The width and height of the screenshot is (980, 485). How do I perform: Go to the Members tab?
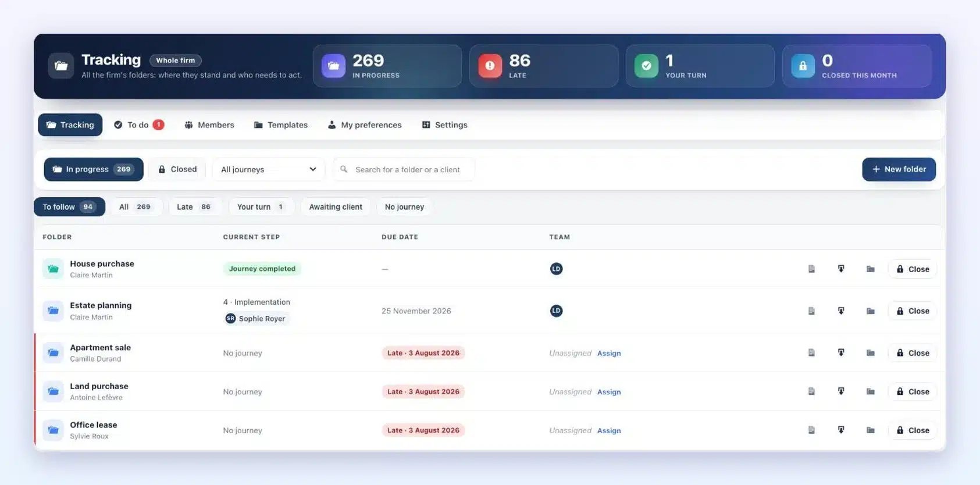coord(209,124)
